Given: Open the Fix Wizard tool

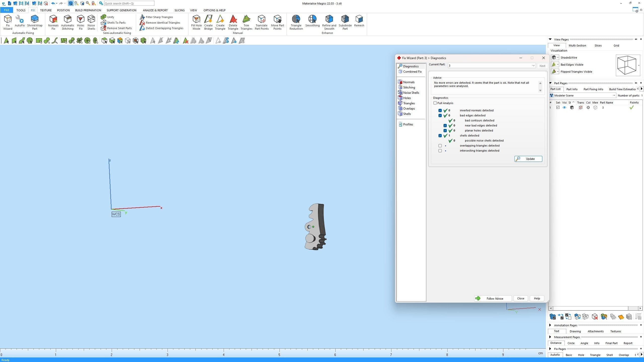Looking at the screenshot, I should [x=8, y=22].
